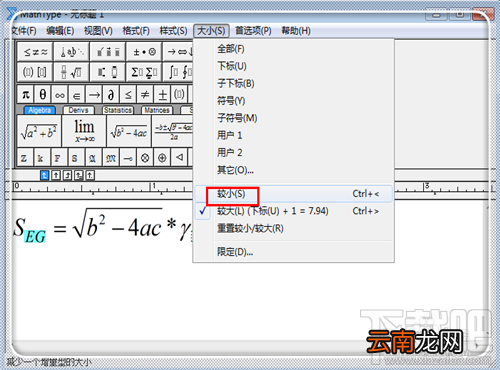Insert the partial derivative symbol
This screenshot has height=370, width=500.
tap(111, 95)
